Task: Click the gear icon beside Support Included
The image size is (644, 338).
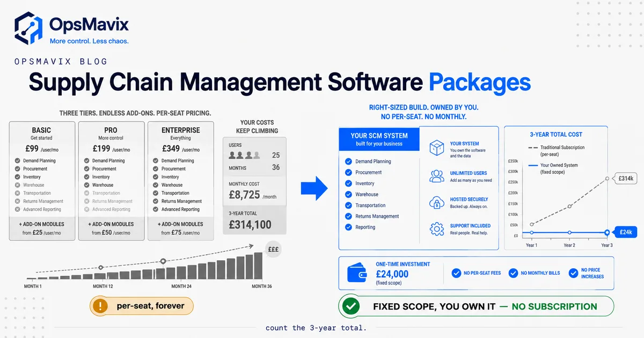Action: (x=437, y=229)
